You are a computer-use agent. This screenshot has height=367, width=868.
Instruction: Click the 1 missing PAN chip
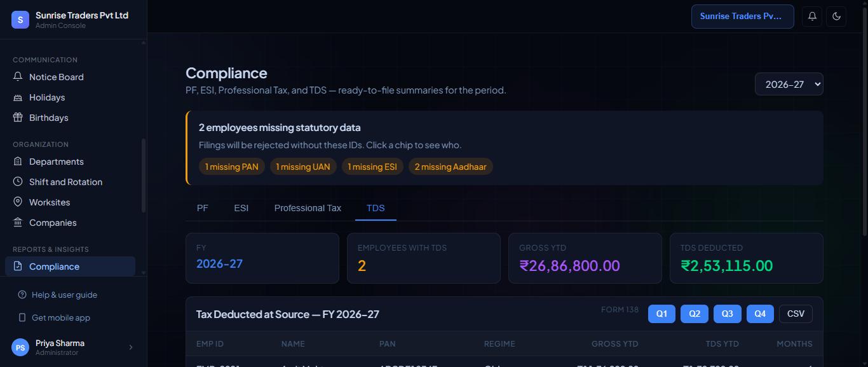(x=232, y=167)
